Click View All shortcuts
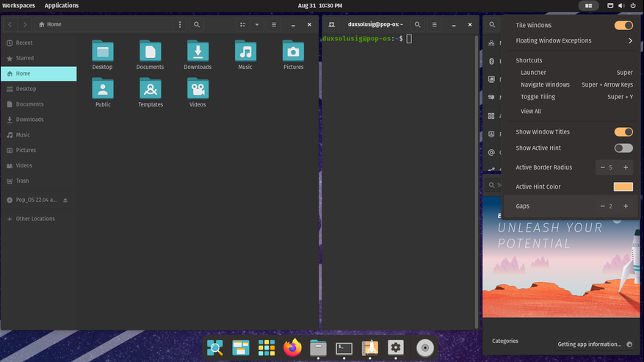 point(531,112)
